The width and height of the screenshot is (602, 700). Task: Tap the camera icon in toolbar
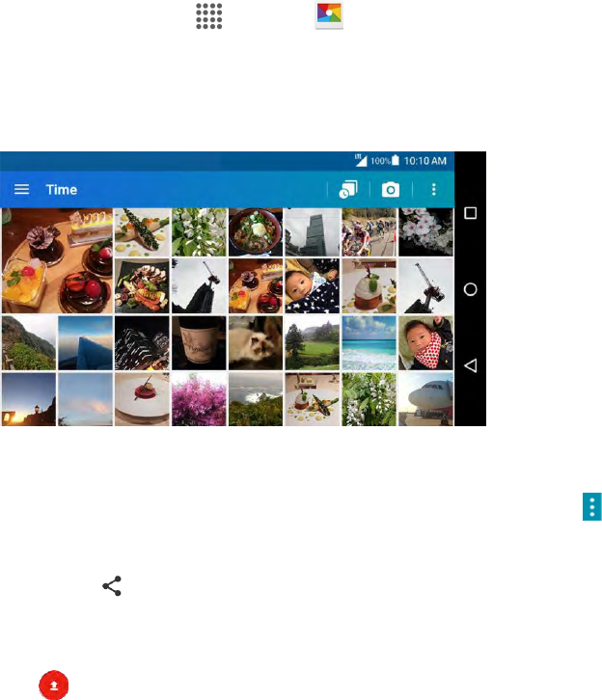tap(391, 190)
